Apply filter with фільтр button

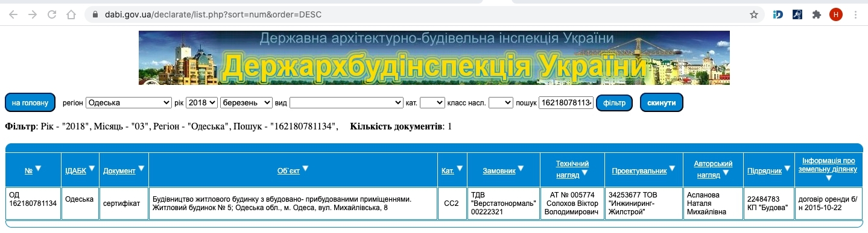click(614, 103)
